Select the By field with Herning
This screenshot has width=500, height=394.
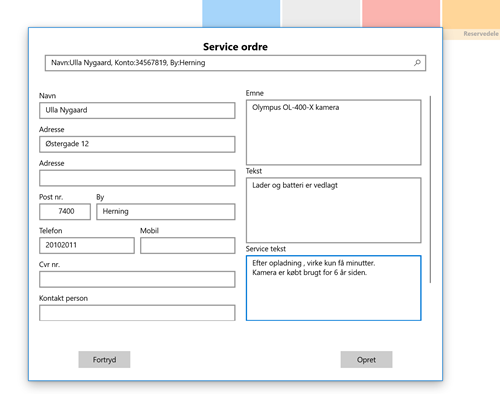click(x=166, y=212)
